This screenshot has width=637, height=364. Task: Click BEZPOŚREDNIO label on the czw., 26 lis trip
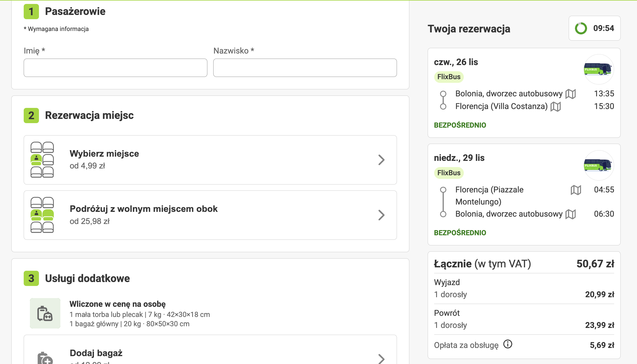[x=460, y=125]
